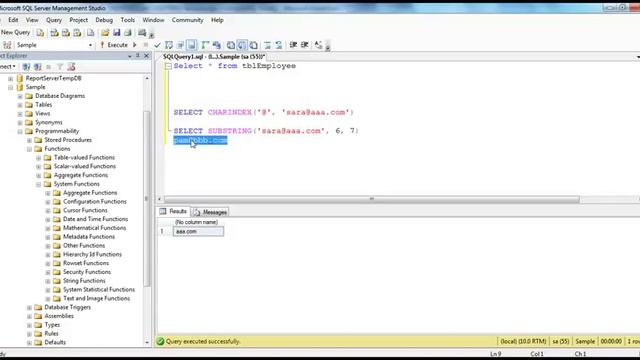Collapse the code outline box beside Select

tap(168, 66)
